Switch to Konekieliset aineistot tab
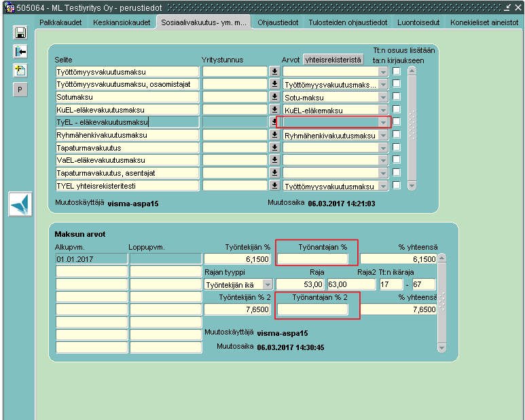525x420 pixels. coord(484,22)
